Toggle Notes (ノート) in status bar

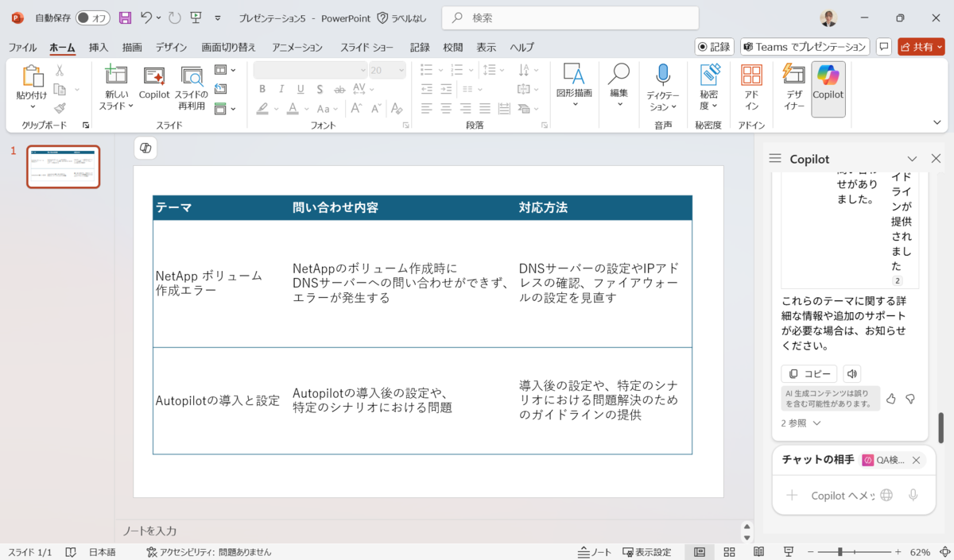(595, 552)
